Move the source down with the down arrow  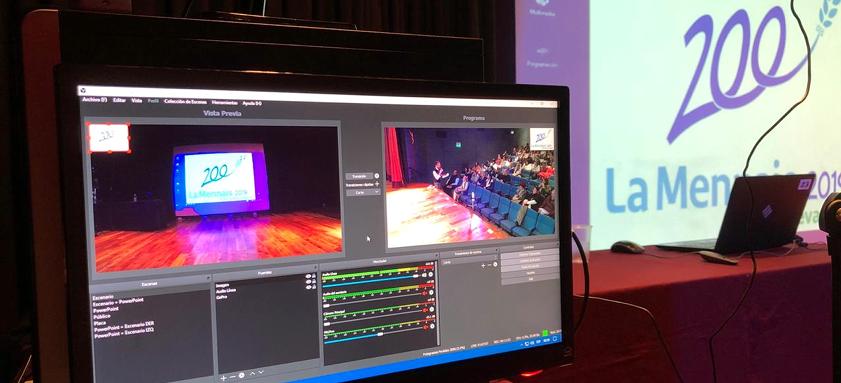[261, 372]
